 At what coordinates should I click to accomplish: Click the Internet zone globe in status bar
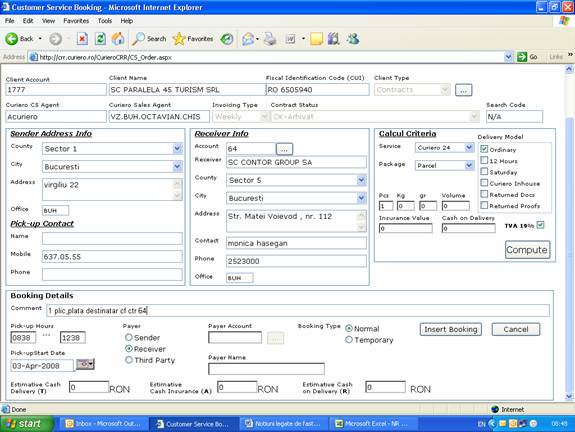pos(495,409)
